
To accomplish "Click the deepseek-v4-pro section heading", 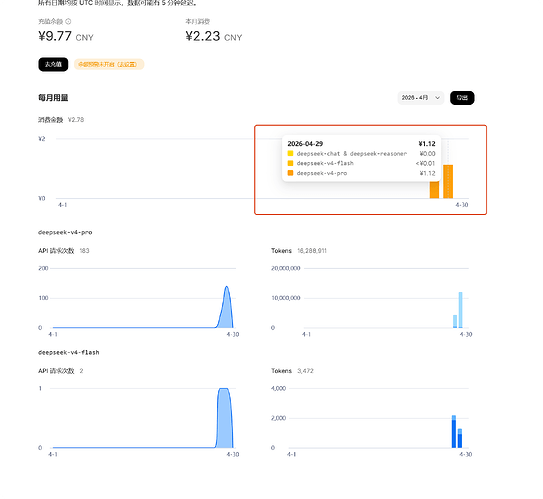I will 65,232.
